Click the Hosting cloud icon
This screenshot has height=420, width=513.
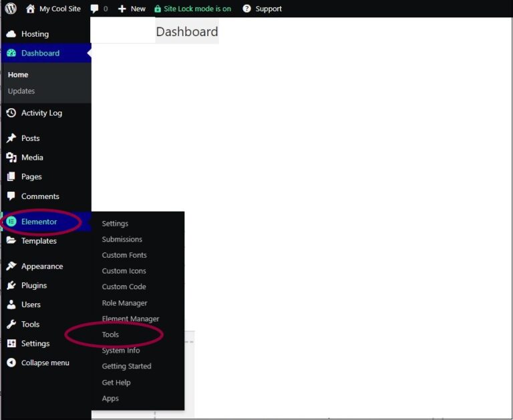(x=11, y=34)
